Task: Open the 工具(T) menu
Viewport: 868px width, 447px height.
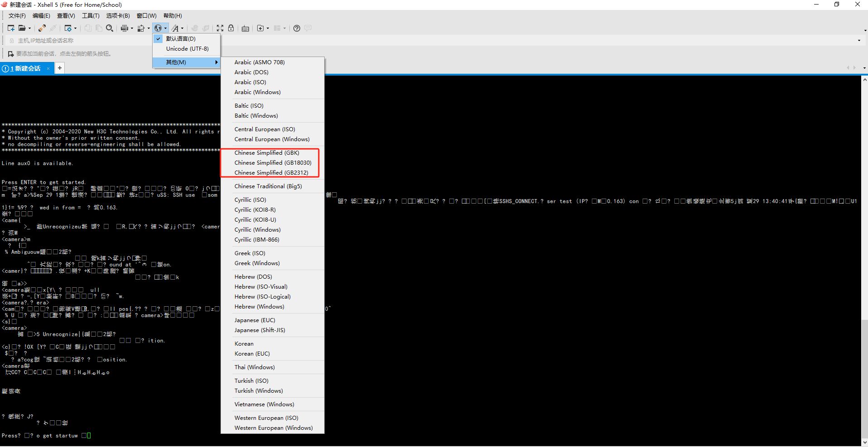Action: pyautogui.click(x=91, y=15)
